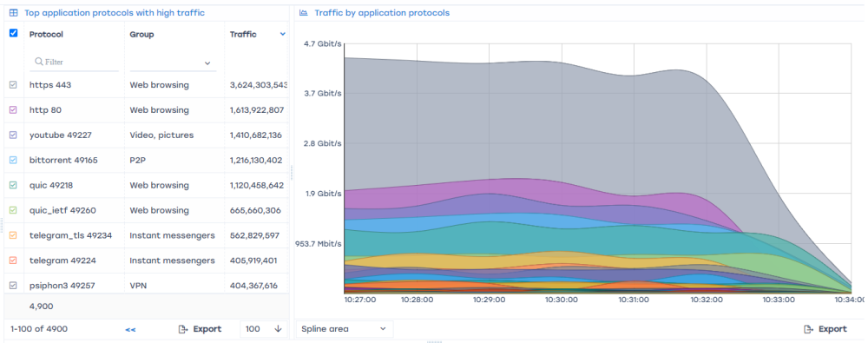Click the export icon below the table

pos(182,329)
